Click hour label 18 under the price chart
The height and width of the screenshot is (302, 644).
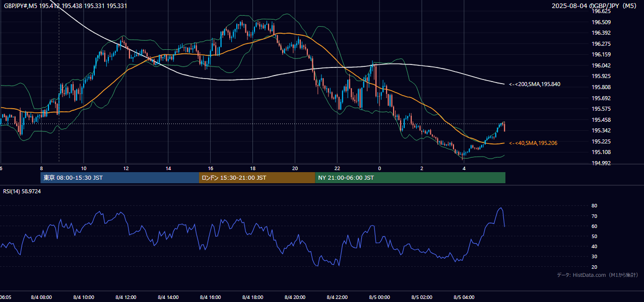click(x=253, y=168)
